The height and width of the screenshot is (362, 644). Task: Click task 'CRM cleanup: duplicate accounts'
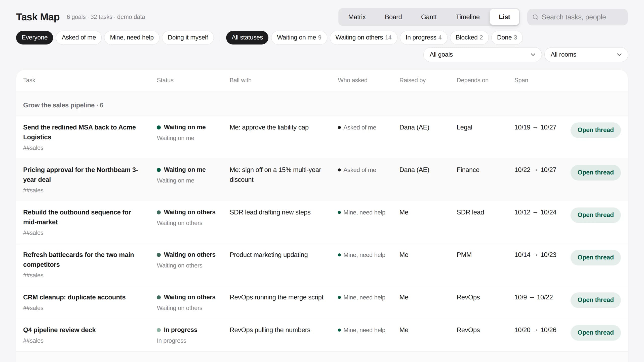tap(74, 297)
